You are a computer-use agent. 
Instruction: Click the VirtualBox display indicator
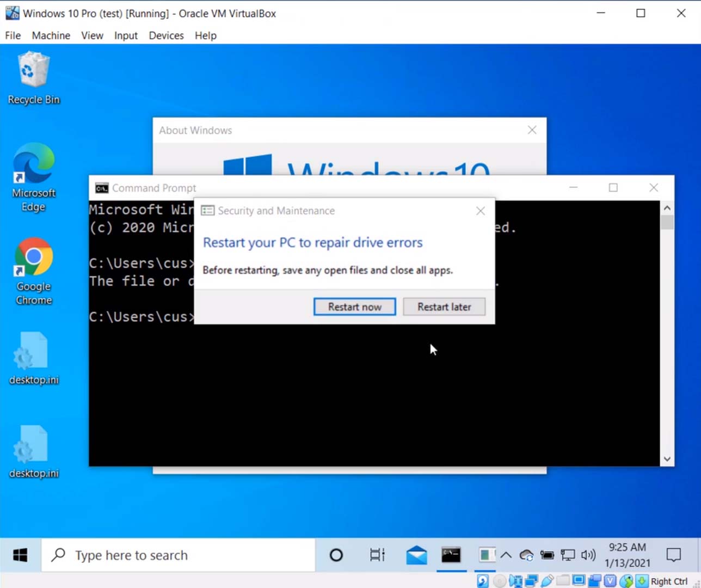579,581
